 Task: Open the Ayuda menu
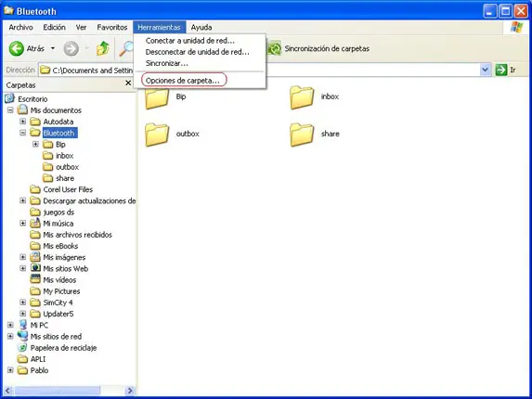point(201,27)
